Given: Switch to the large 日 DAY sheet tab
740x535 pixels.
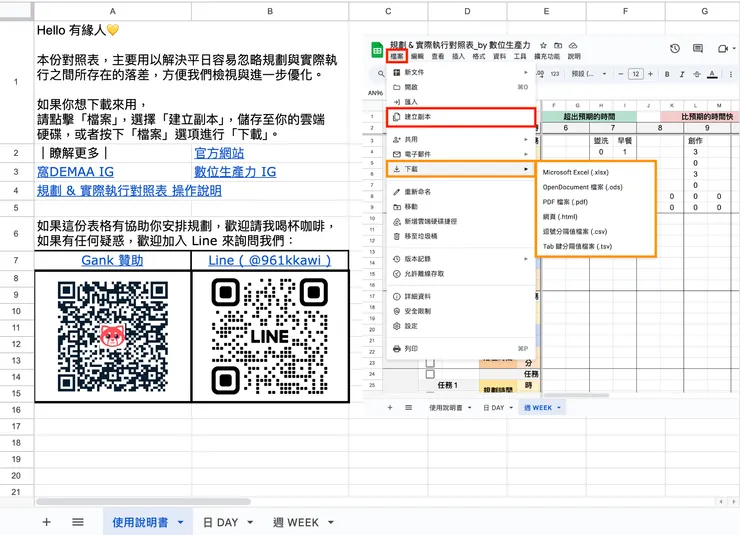Looking at the screenshot, I should coord(220,522).
